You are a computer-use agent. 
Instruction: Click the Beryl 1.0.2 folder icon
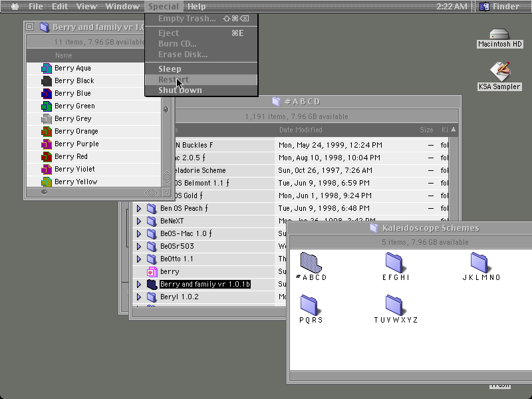152,297
